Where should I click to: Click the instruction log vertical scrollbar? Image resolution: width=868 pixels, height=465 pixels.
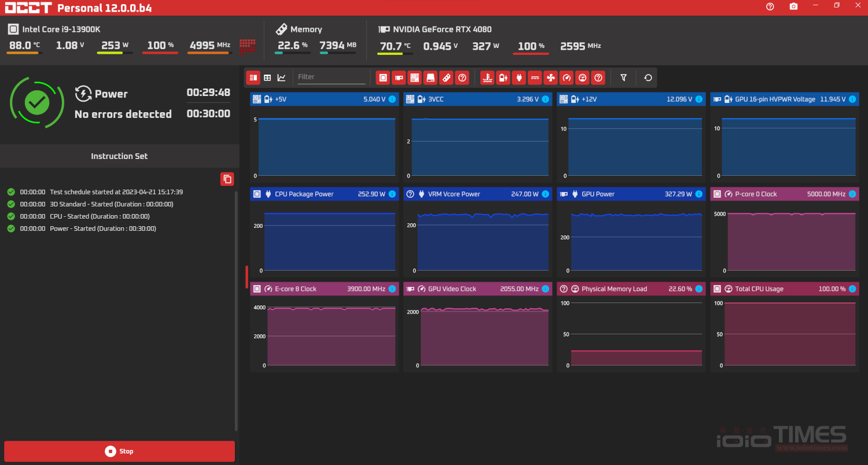pyautogui.click(x=236, y=311)
